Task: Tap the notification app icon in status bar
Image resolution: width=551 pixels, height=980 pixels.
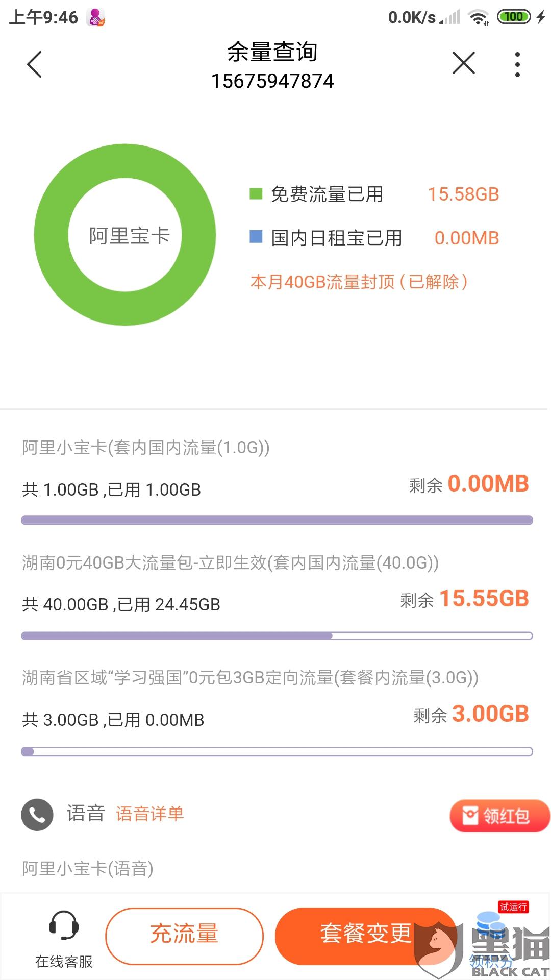Action: point(96,17)
